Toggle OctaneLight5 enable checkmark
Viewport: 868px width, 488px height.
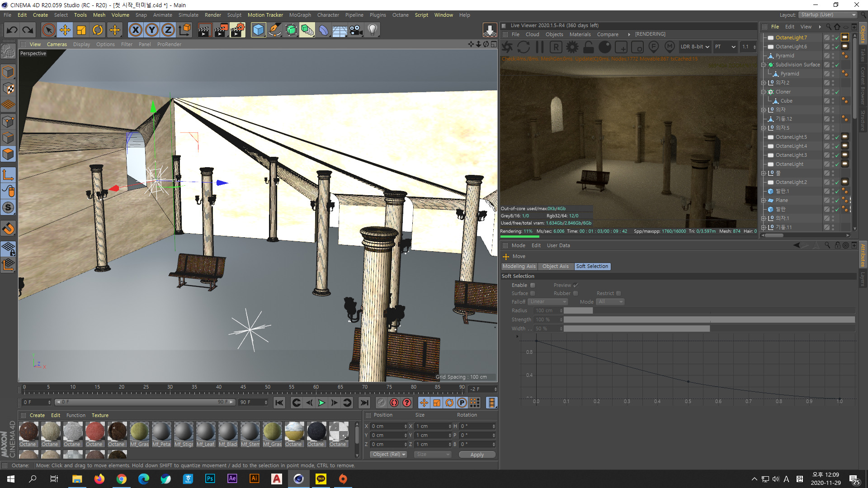[x=837, y=137]
